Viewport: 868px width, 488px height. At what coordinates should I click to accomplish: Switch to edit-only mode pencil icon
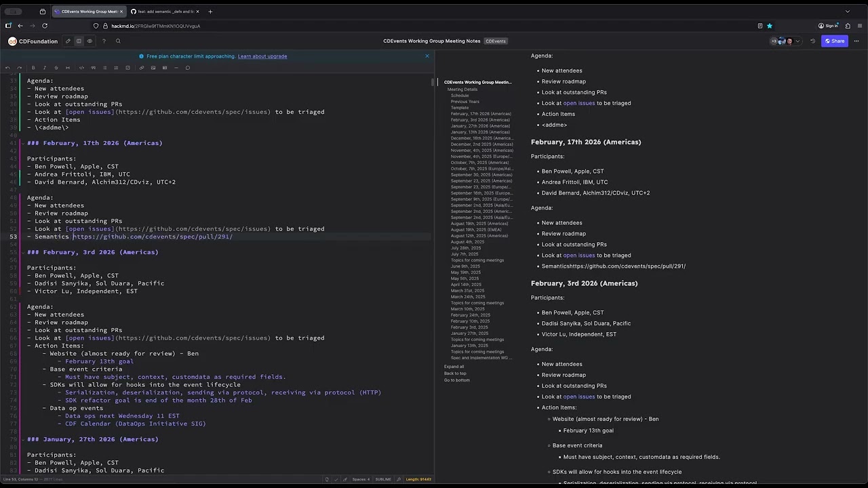click(x=68, y=41)
